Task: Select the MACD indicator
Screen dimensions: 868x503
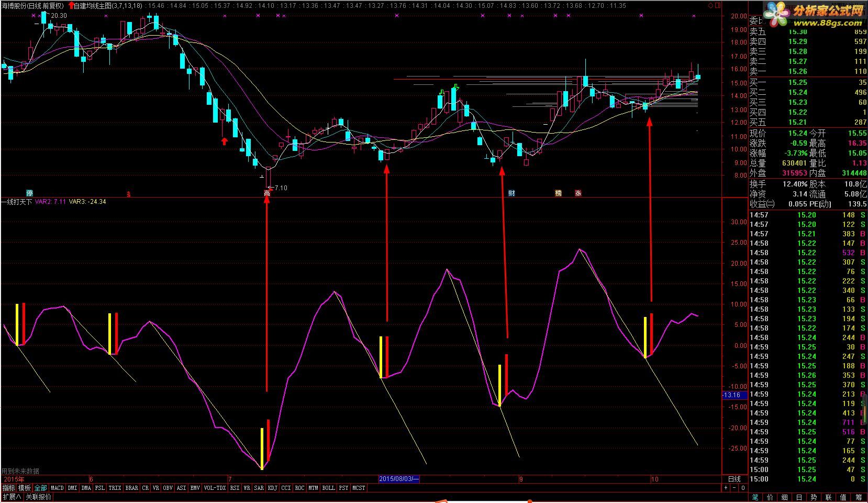Action: pos(58,488)
